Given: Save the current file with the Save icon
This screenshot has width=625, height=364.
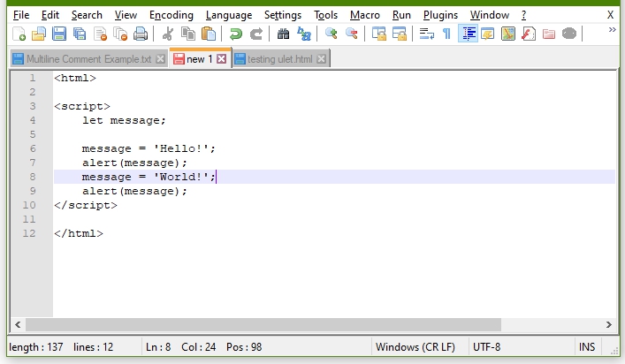Looking at the screenshot, I should point(59,34).
